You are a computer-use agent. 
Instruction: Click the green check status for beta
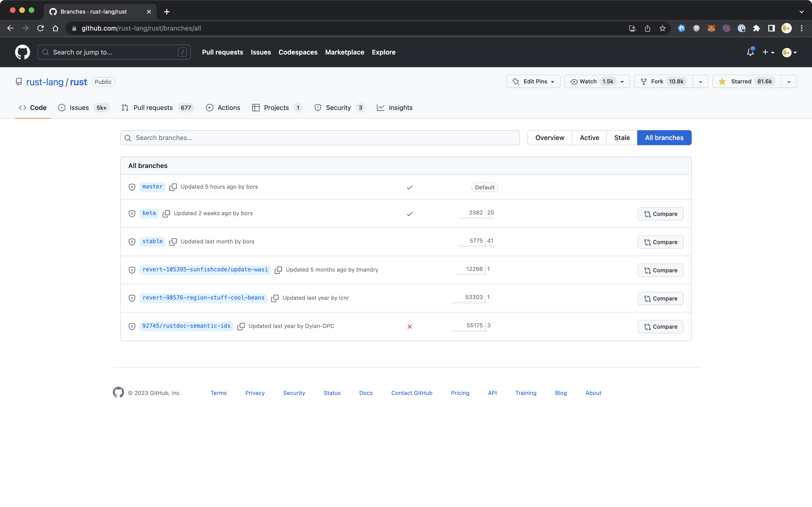click(410, 214)
